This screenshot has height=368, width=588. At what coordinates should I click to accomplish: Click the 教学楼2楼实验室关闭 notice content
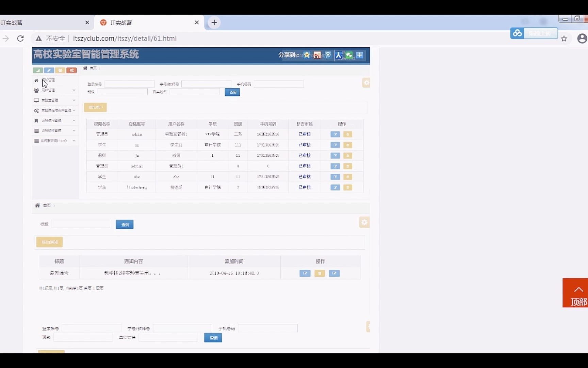coord(132,273)
